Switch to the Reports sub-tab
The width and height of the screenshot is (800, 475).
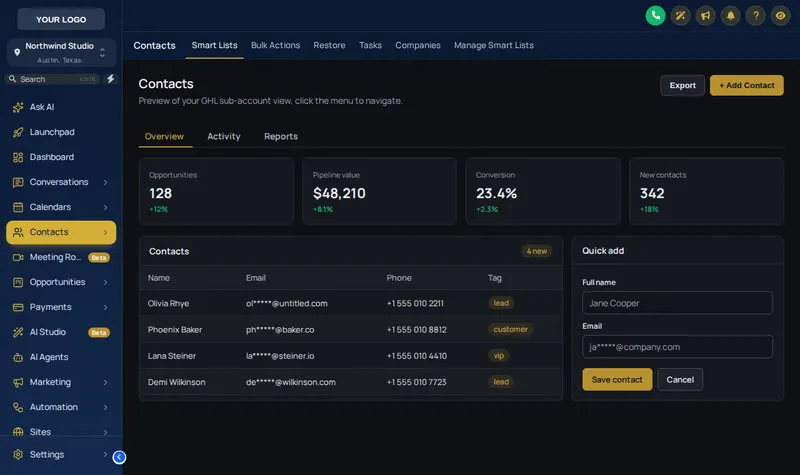pos(281,136)
